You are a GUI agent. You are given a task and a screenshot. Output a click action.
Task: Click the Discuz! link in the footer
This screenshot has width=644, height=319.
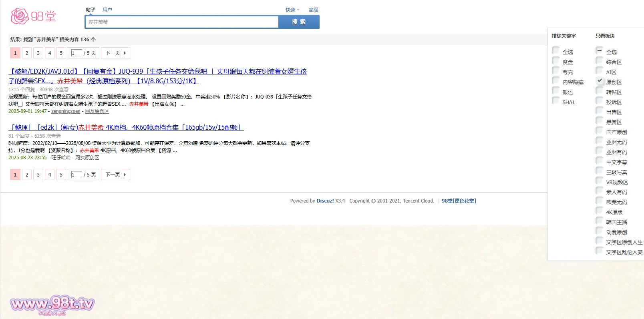click(x=325, y=201)
